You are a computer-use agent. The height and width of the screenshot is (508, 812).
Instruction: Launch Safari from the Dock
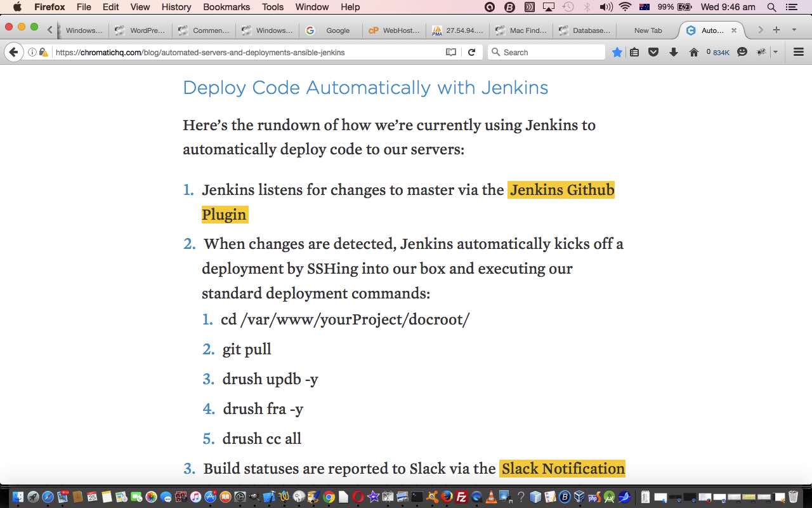click(48, 497)
